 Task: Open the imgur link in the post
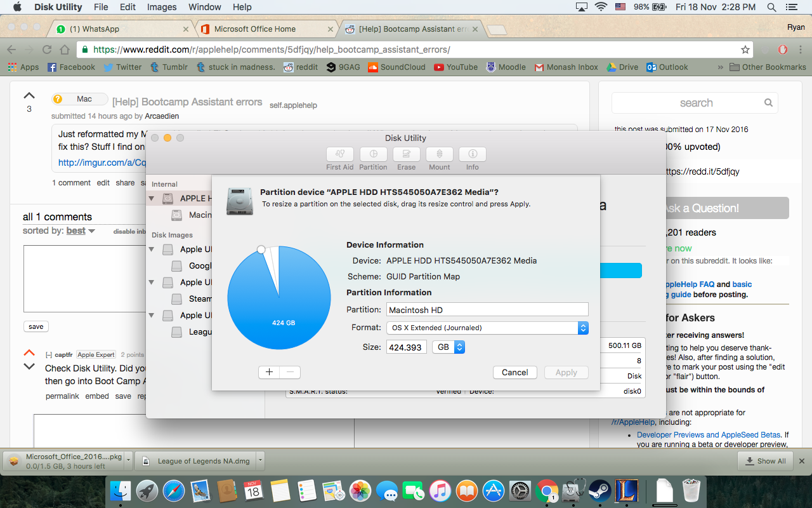102,163
